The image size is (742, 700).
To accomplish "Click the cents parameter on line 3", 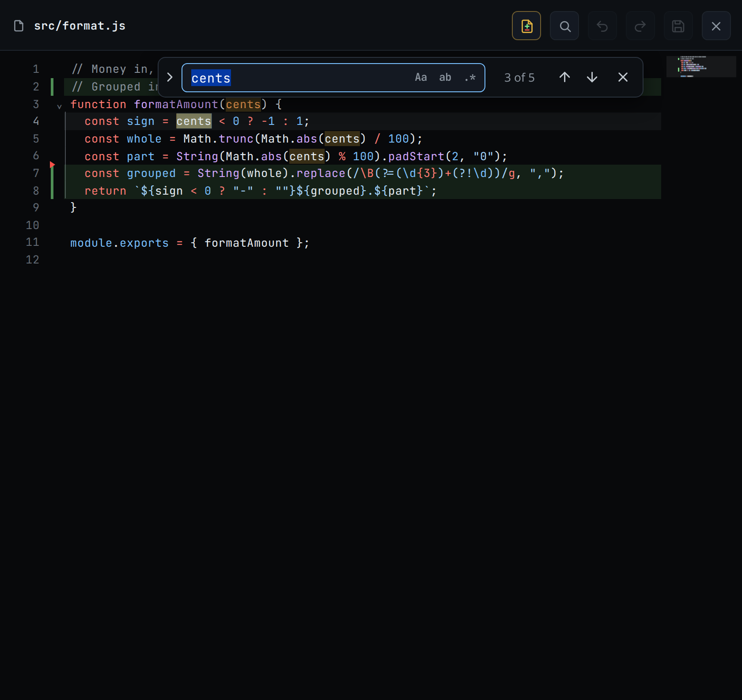I will point(243,105).
